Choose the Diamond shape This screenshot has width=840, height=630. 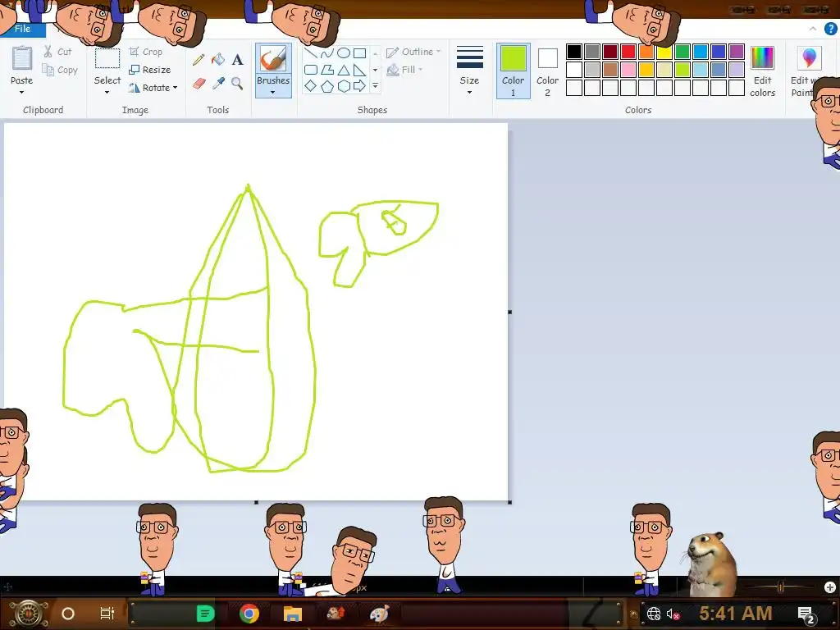click(x=311, y=85)
